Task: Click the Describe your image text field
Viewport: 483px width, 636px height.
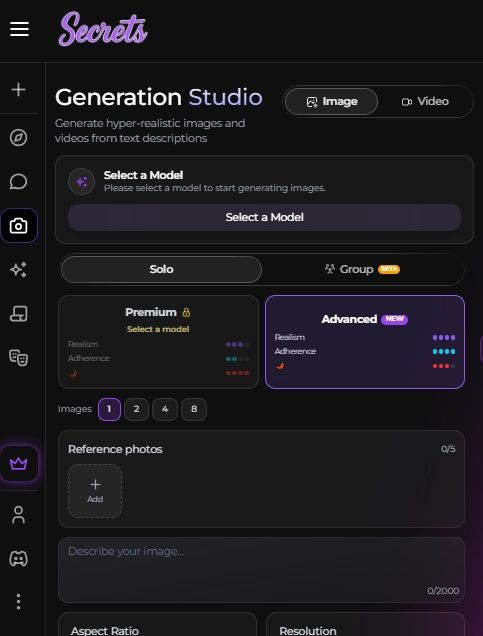Action: 262,570
